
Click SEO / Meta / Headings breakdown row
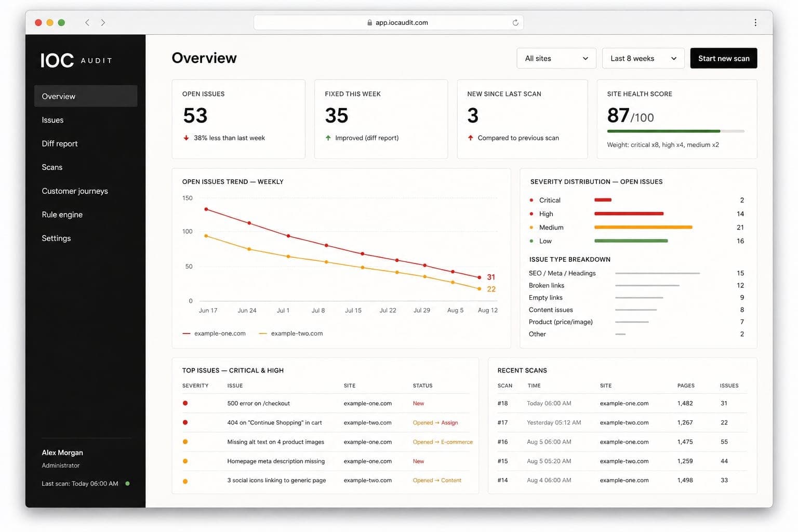coord(636,273)
